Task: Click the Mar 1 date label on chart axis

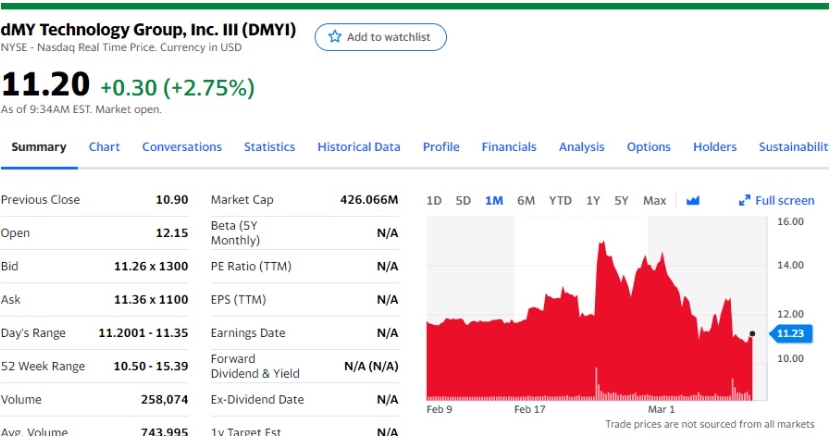Action: pos(661,409)
